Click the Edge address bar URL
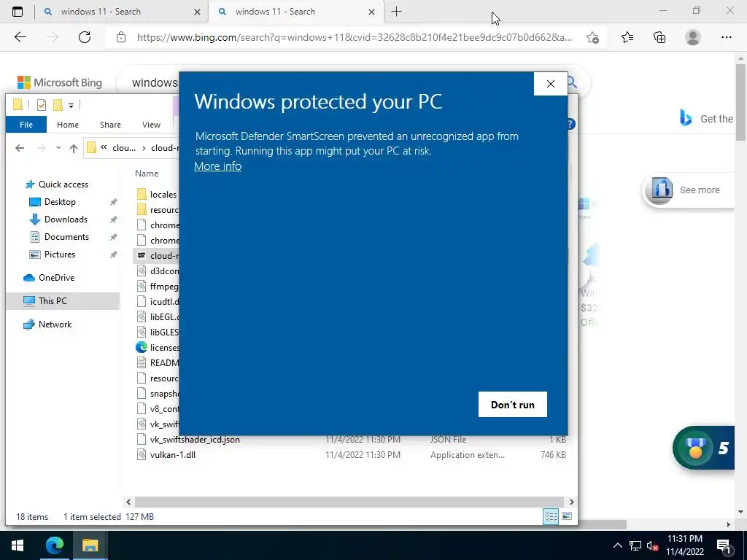 pyautogui.click(x=354, y=37)
